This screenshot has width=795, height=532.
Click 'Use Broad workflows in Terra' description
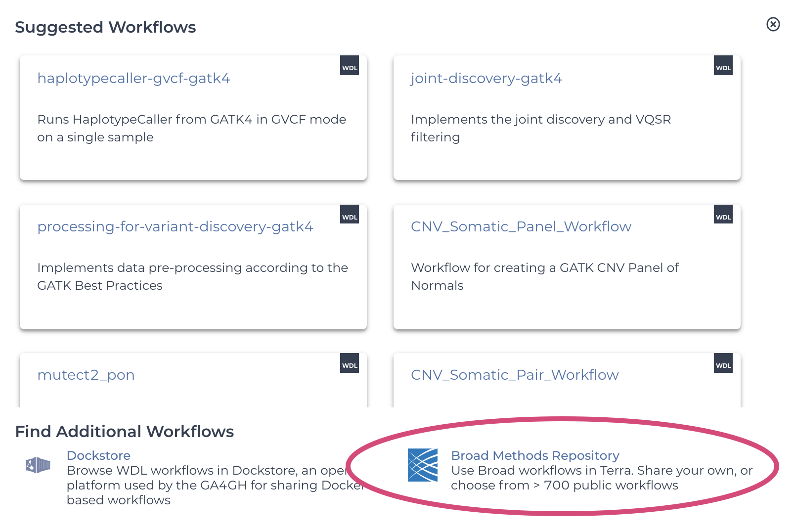602,478
